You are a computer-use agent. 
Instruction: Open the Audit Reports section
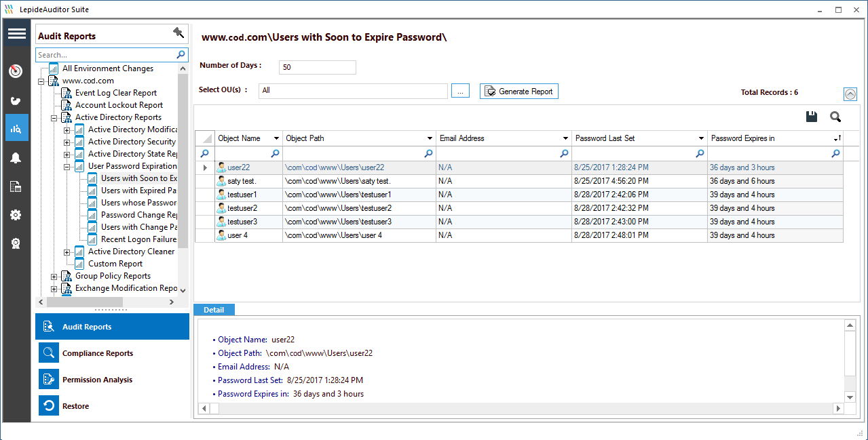pos(112,327)
